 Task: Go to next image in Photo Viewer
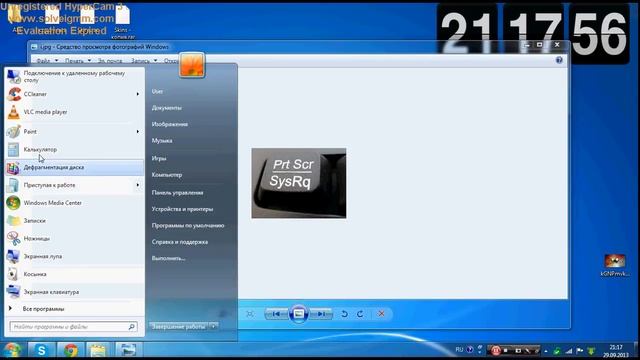point(321,314)
